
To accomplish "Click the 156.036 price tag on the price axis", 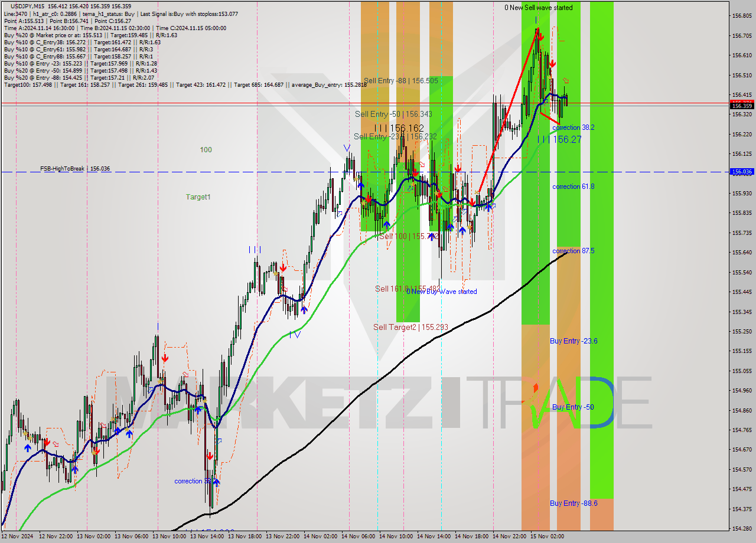I will (x=742, y=172).
